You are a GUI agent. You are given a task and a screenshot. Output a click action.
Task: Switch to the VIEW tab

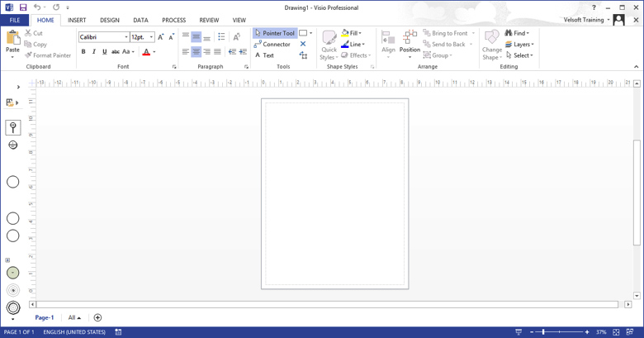point(239,20)
